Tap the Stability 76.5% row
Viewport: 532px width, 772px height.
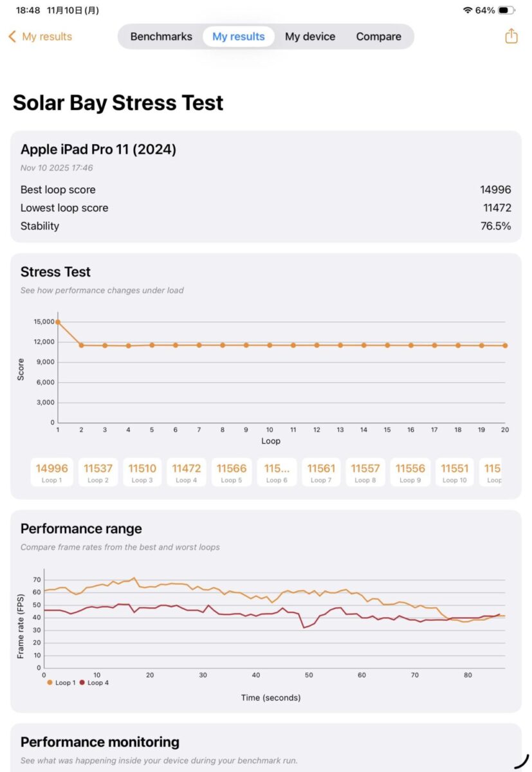(x=266, y=226)
